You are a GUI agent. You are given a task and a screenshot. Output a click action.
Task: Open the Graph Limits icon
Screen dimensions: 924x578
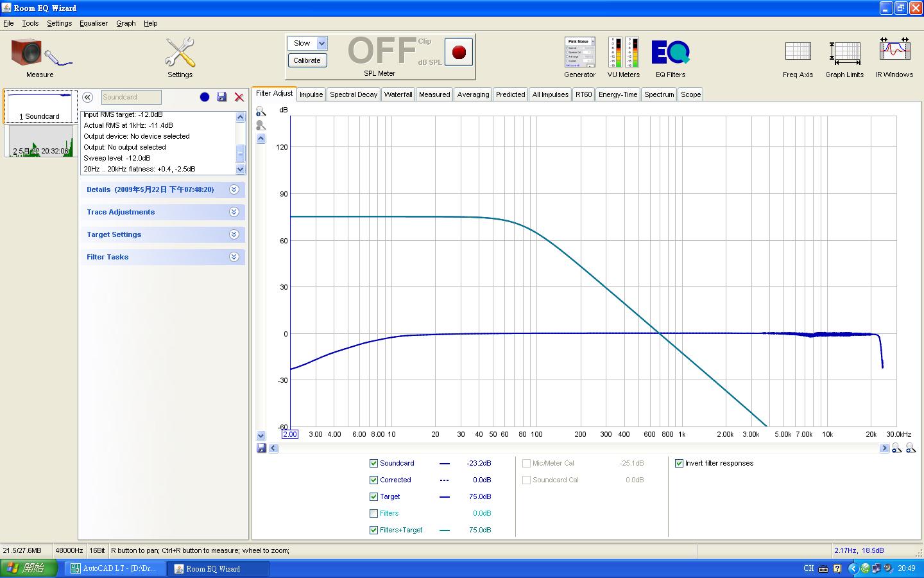(844, 53)
